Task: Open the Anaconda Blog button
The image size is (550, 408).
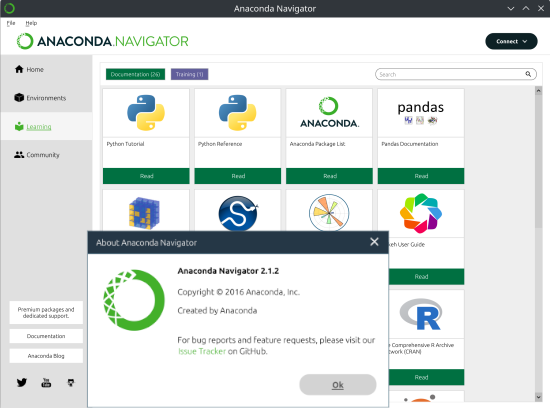Action: pos(46,356)
